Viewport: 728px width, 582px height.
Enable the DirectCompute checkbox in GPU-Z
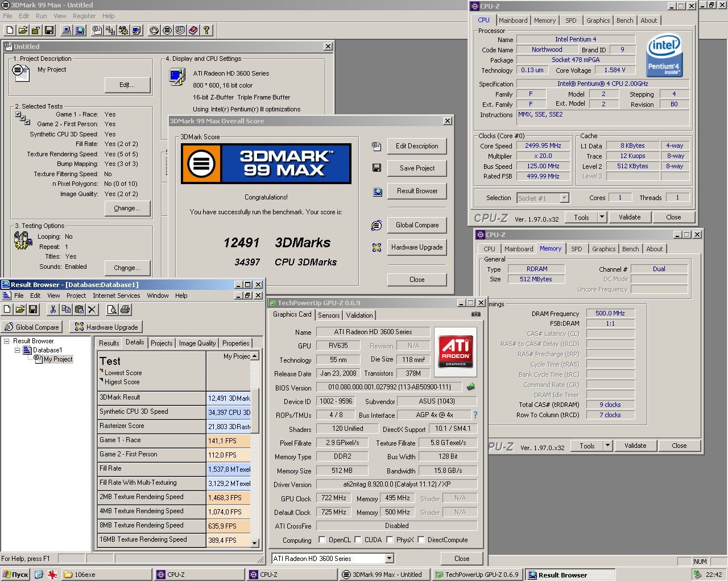[x=421, y=540]
